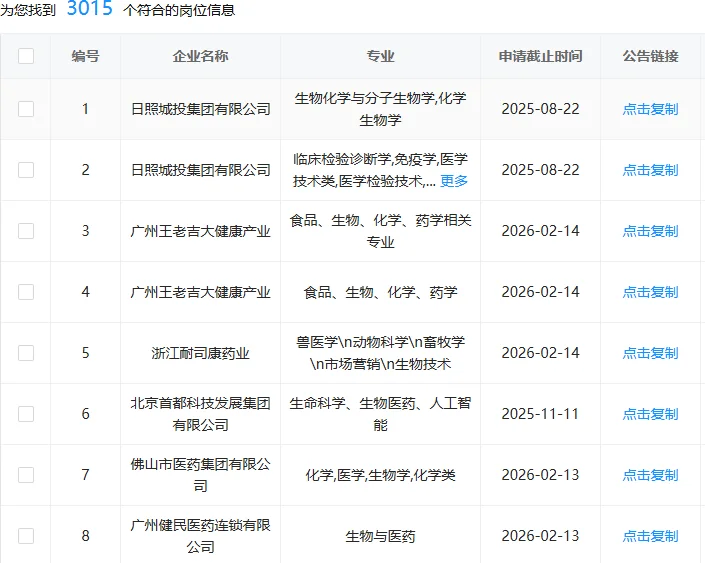Click major cell 生命科学、生物医药、人工智能

380,414
